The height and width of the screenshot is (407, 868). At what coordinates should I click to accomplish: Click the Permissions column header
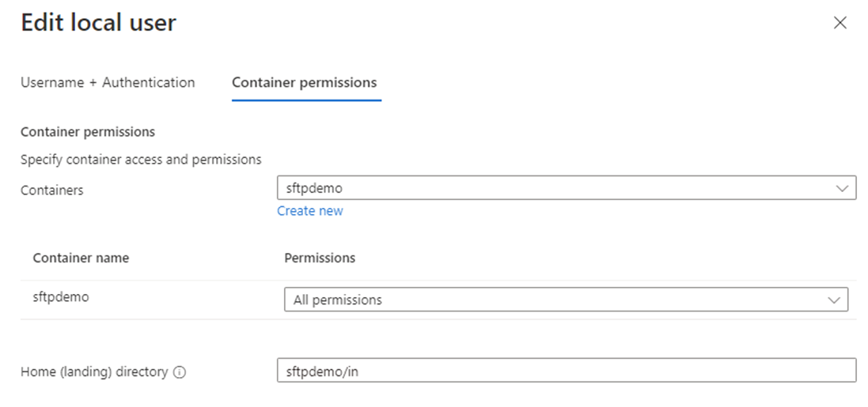point(320,258)
